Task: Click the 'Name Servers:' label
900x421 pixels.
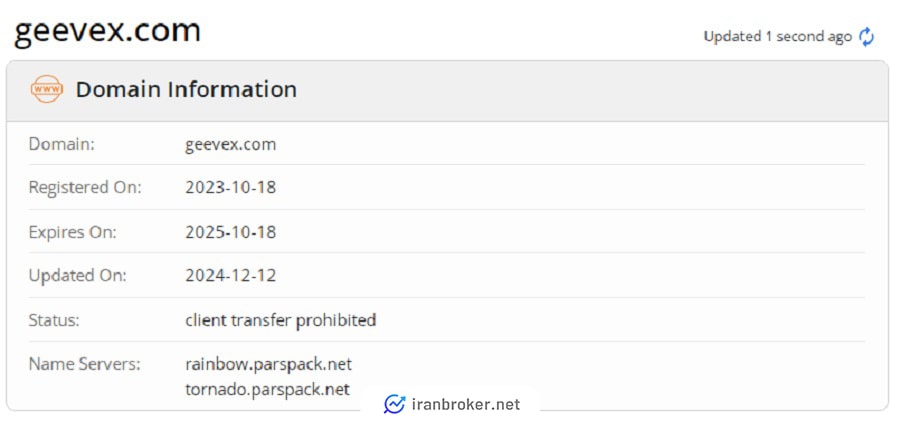Action: tap(84, 364)
